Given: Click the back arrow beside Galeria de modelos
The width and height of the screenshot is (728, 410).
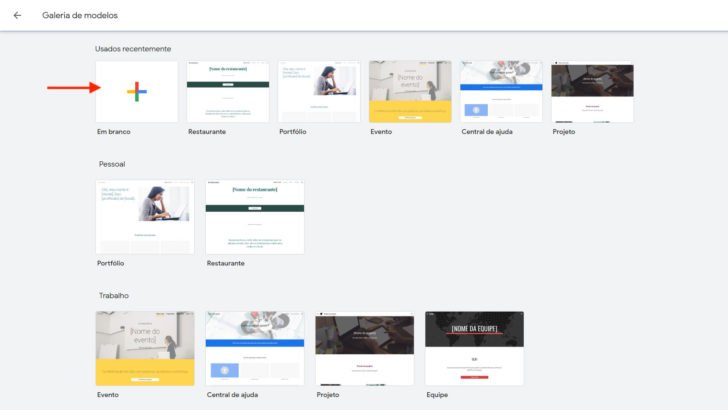Looking at the screenshot, I should [x=17, y=15].
